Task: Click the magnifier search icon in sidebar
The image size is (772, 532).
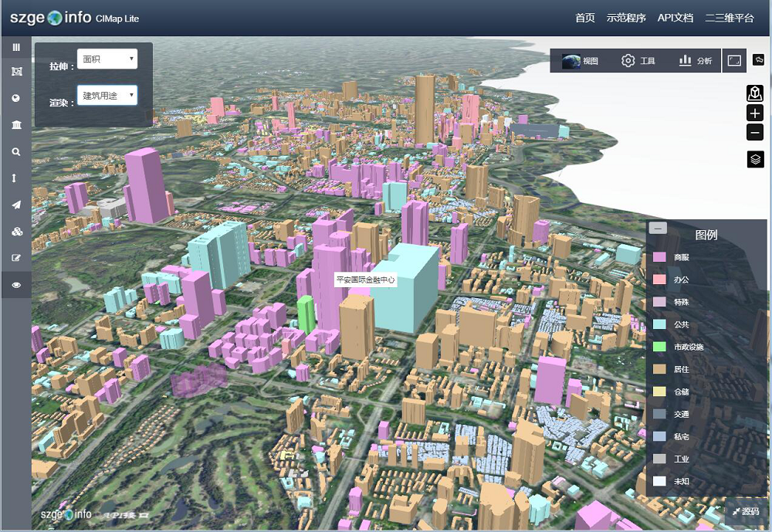Action: [x=16, y=152]
